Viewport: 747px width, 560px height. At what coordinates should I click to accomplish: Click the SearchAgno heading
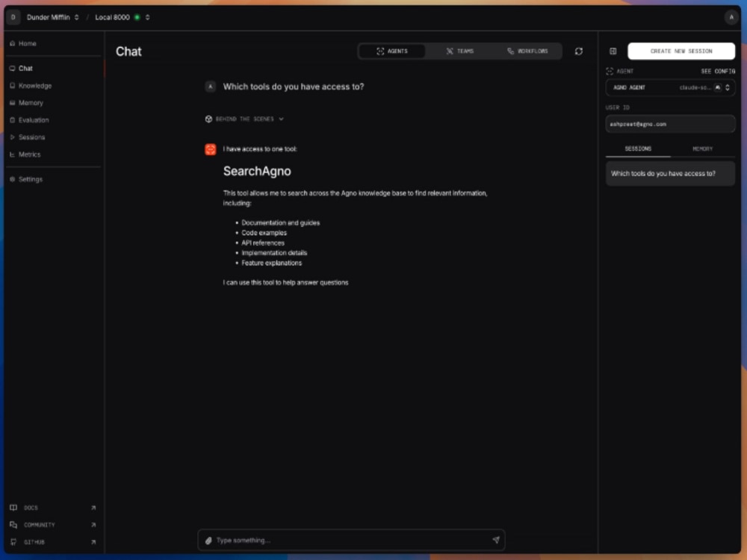[x=257, y=171]
